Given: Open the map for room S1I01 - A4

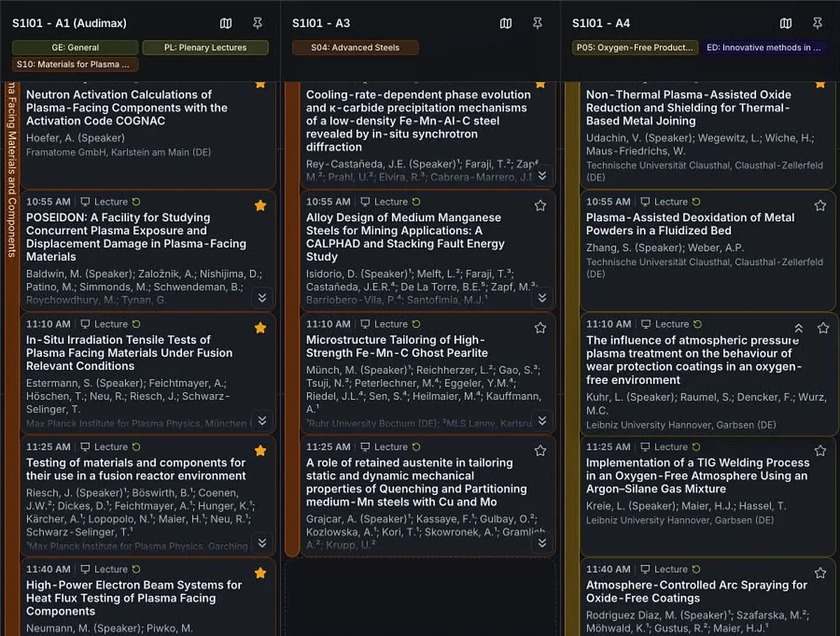Looking at the screenshot, I should point(786,23).
